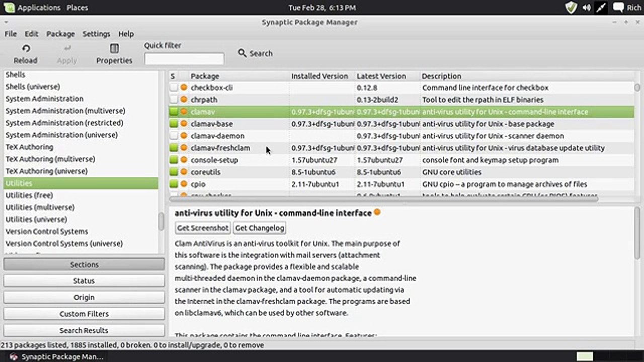Open the Applications panel menu
Screen dimensions: 644x362
click(x=39, y=8)
